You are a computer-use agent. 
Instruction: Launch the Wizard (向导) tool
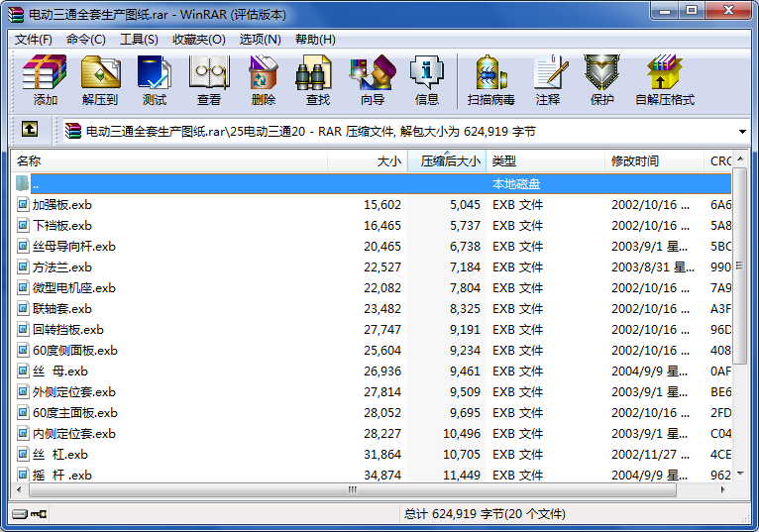pyautogui.click(x=373, y=80)
